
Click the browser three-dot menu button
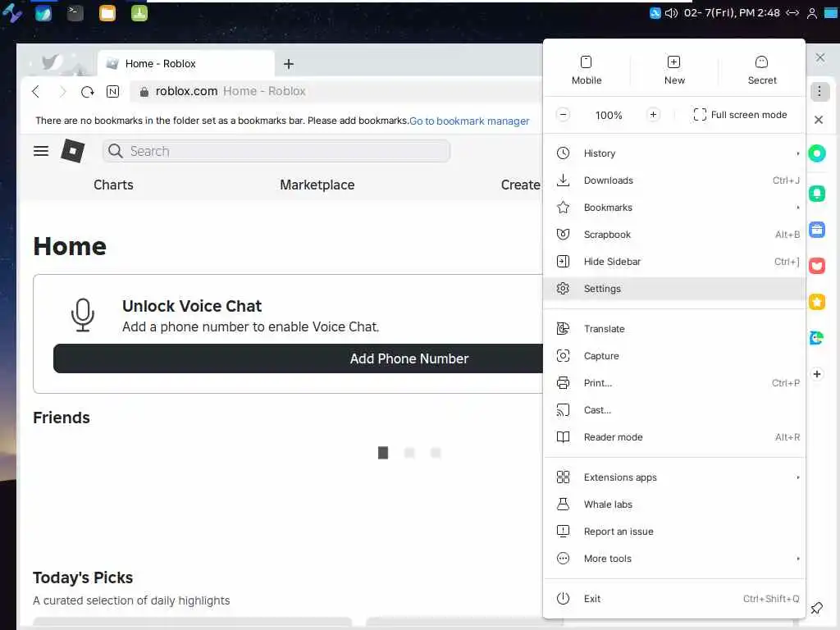(819, 92)
